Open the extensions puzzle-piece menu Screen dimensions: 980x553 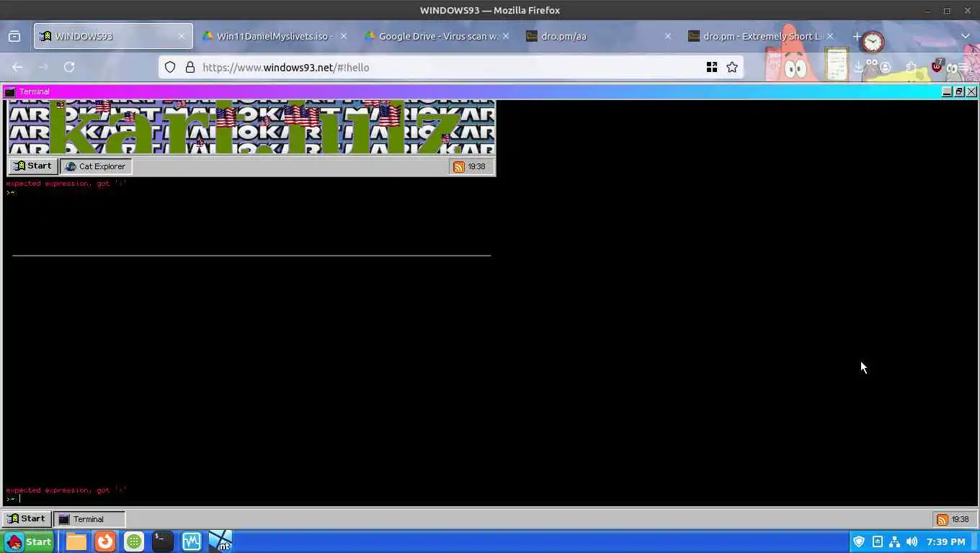pos(912,67)
